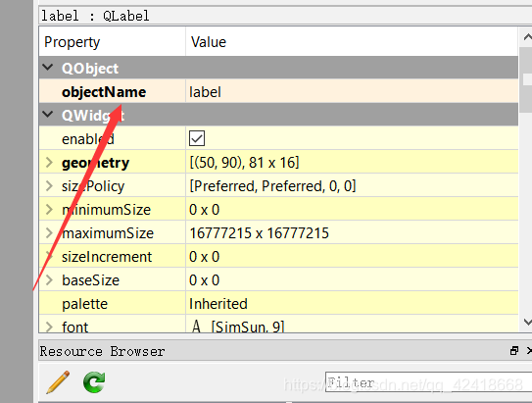Select the sizeIncrement property name
The width and height of the screenshot is (532, 403).
[107, 257]
